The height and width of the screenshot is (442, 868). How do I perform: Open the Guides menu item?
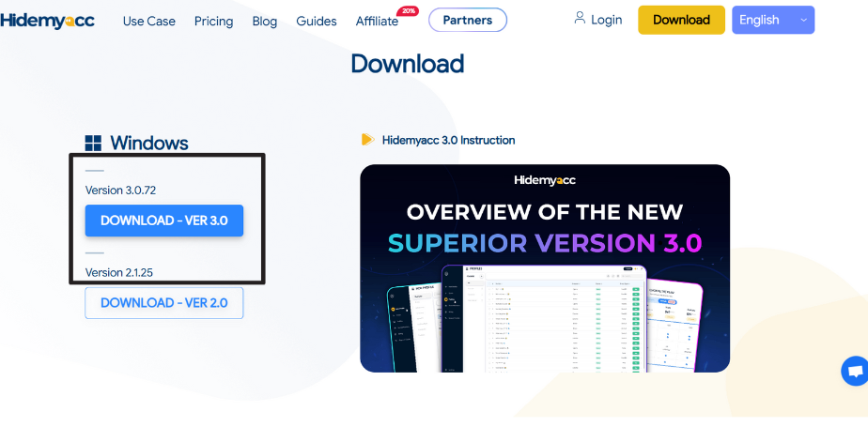point(316,21)
